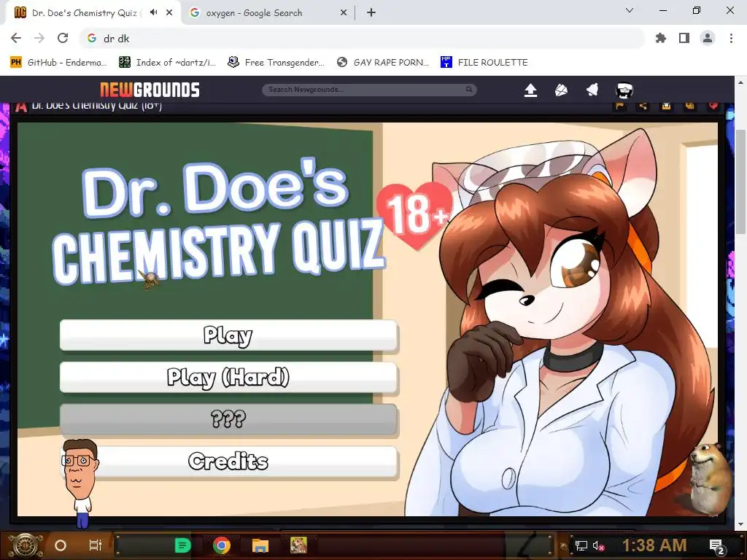The width and height of the screenshot is (747, 560).
Task: Click the Cortana circle on taskbar
Action: [x=61, y=545]
